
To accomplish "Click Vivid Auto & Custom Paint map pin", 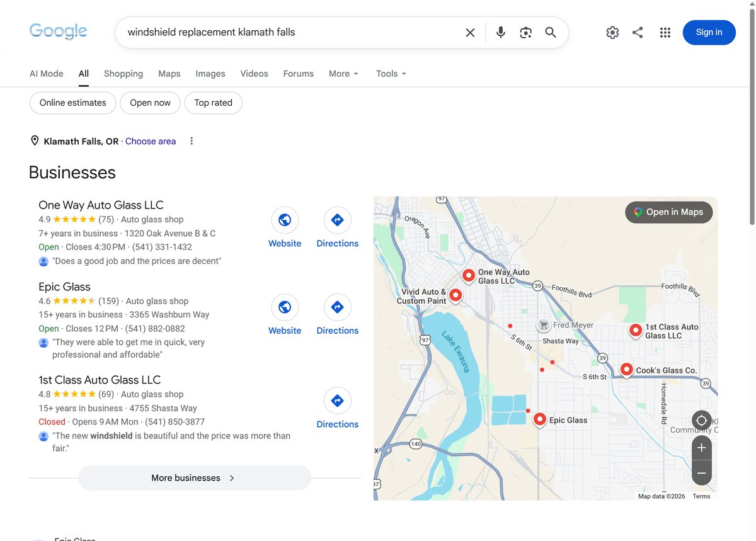I will [455, 295].
